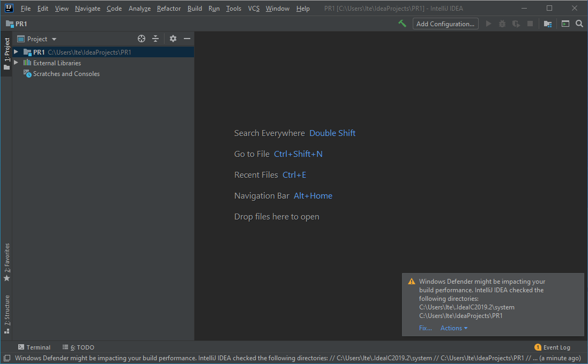Select the PR1 project root row

tap(103, 52)
